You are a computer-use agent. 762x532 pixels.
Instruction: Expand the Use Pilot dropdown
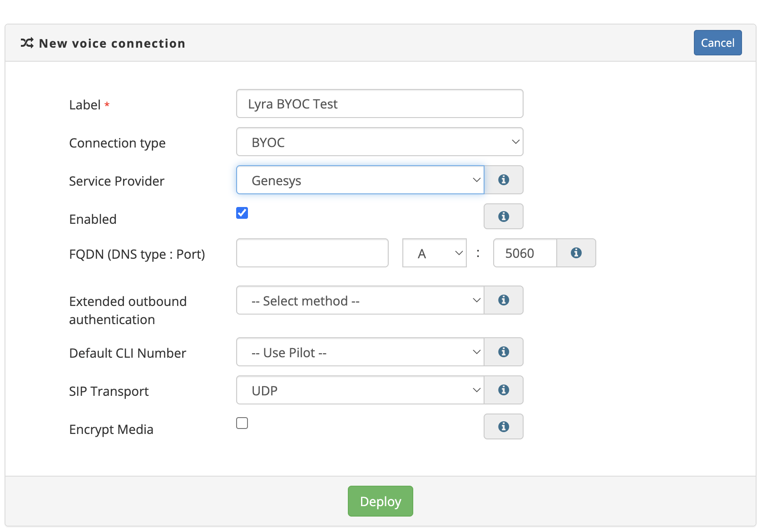click(360, 352)
